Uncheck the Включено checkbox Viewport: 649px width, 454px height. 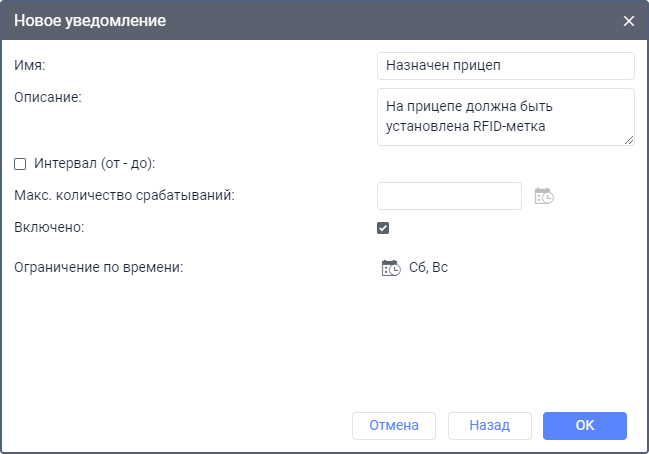coord(383,228)
